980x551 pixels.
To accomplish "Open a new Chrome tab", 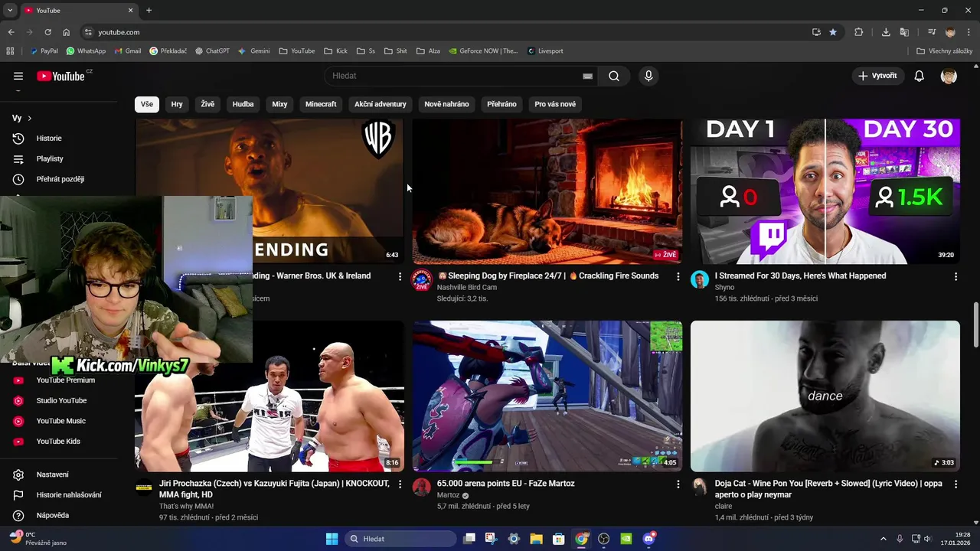I will [149, 11].
